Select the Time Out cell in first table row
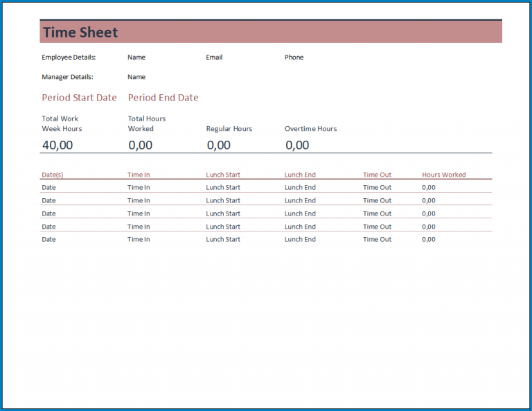Viewport: 532px width, 411px height. click(x=377, y=187)
